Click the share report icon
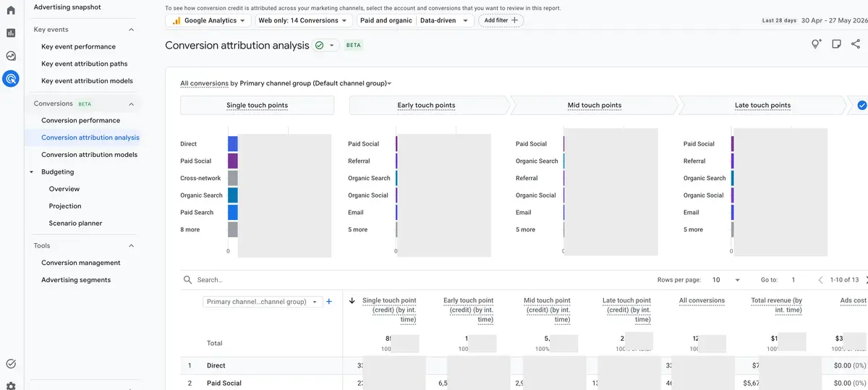 (856, 45)
